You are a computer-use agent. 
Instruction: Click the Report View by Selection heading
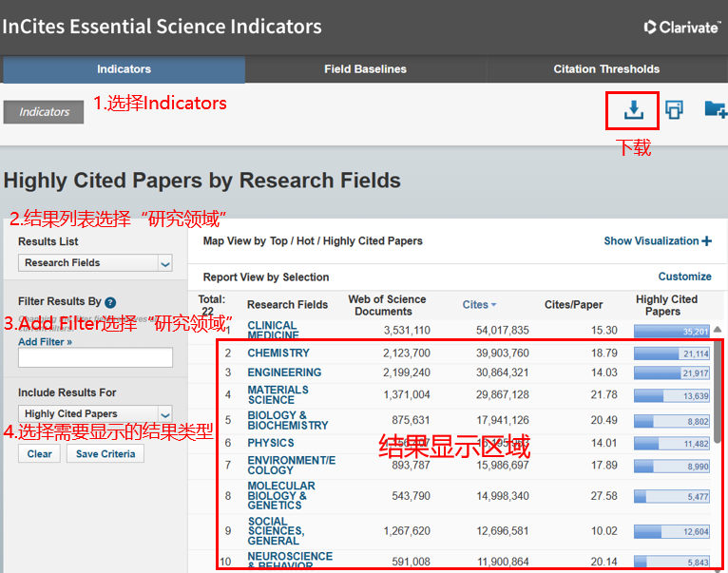266,277
